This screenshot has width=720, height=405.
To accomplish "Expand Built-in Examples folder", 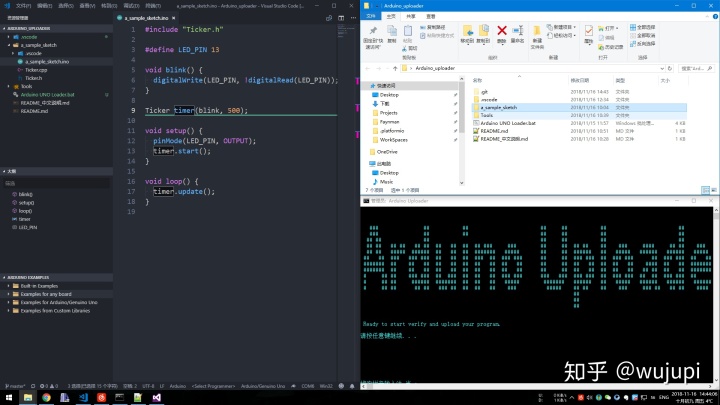I will (x=39, y=286).
